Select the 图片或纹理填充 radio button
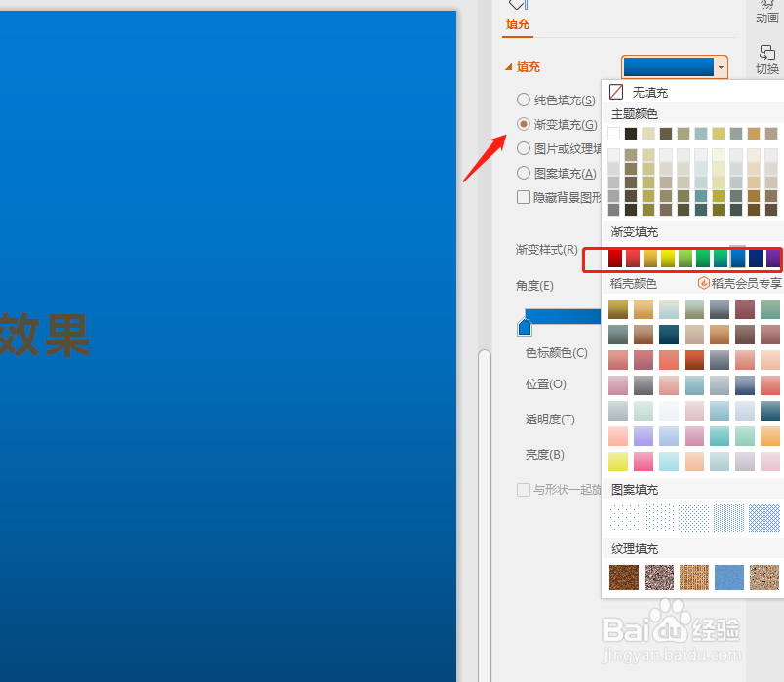Viewport: 784px width, 682px height. point(524,148)
